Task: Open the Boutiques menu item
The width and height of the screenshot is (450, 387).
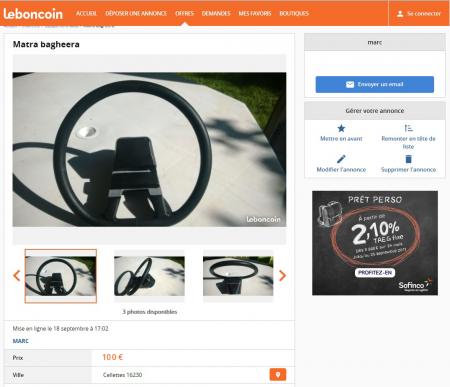Action: click(294, 13)
